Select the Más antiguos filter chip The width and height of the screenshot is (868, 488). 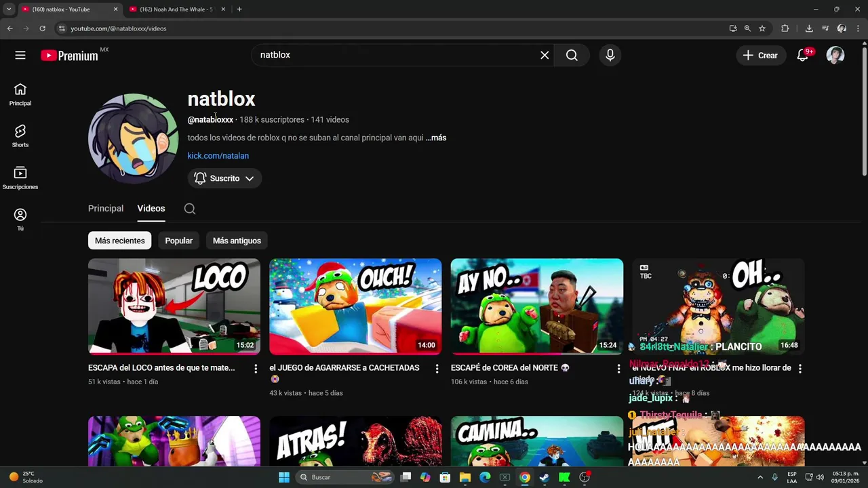pos(237,241)
